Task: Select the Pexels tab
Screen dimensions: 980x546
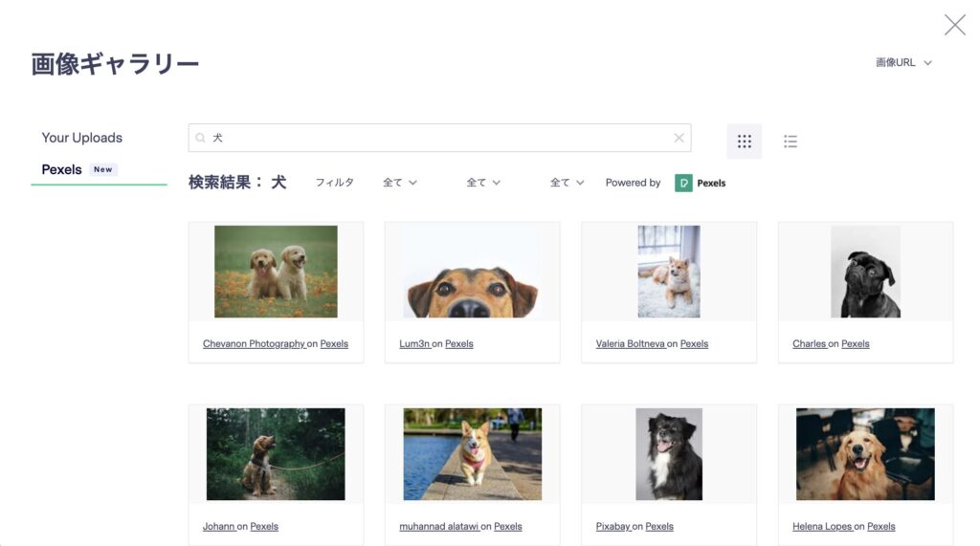Action: 62,169
